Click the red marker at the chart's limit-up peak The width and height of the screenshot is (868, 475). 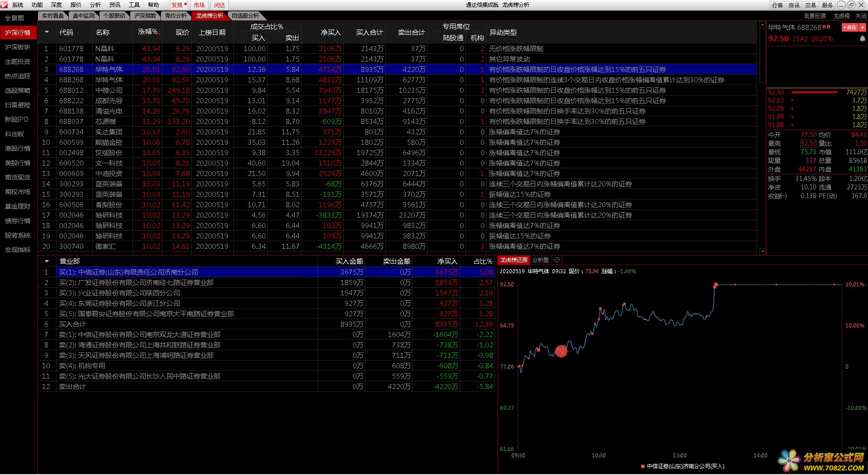716,285
